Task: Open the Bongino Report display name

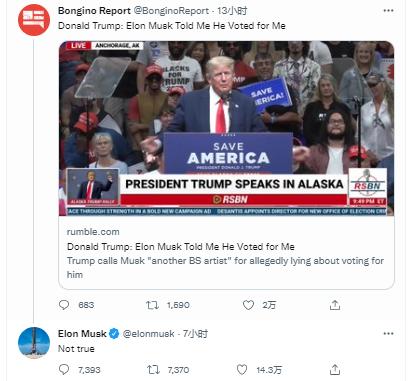Action: click(x=94, y=11)
